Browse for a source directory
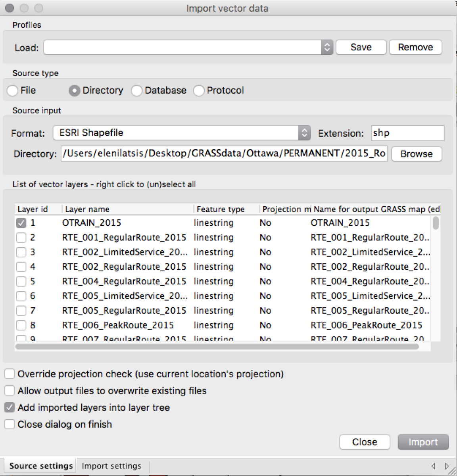Image resolution: width=457 pixels, height=476 pixels. pos(416,154)
